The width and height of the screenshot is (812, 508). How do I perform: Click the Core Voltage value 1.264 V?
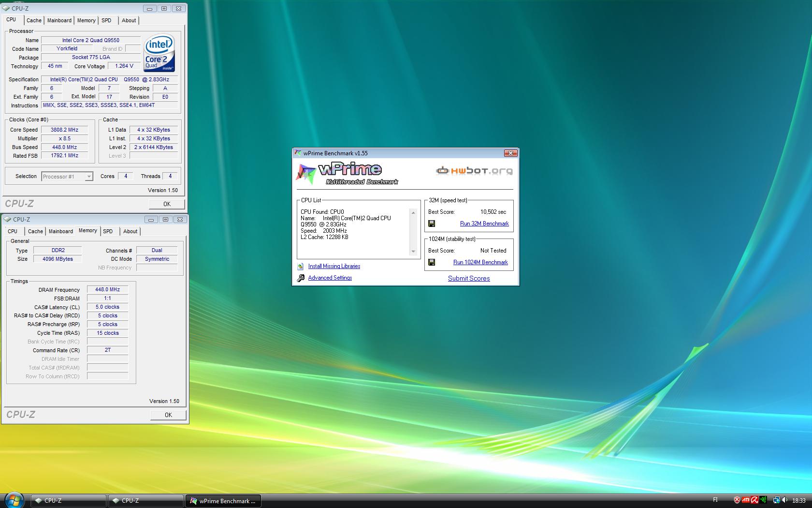coord(124,66)
